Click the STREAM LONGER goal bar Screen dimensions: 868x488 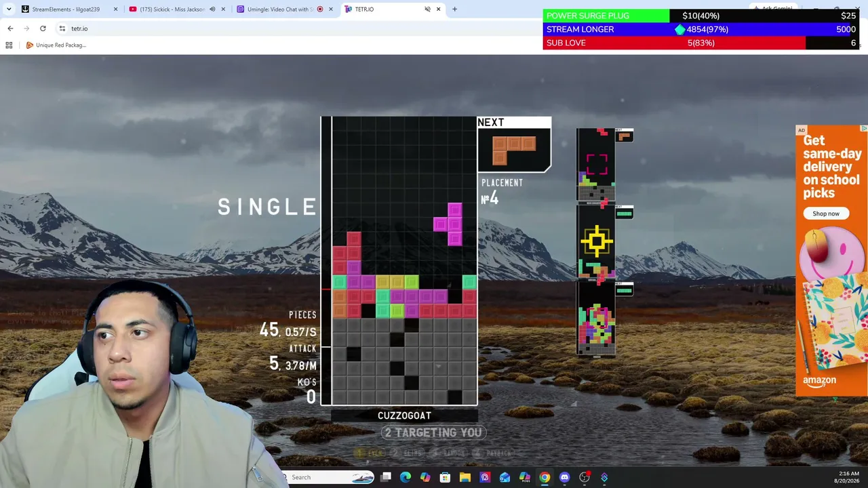[701, 29]
